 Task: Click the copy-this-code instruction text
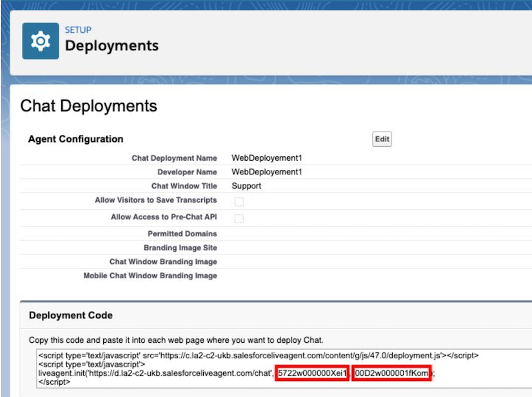pyautogui.click(x=176, y=340)
